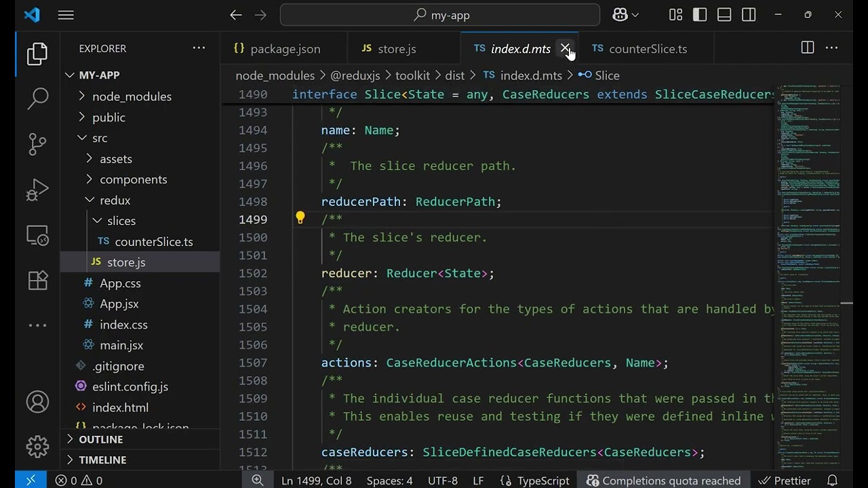Viewport: 868px width, 488px height.
Task: Open .gitignore file
Action: tap(140, 366)
